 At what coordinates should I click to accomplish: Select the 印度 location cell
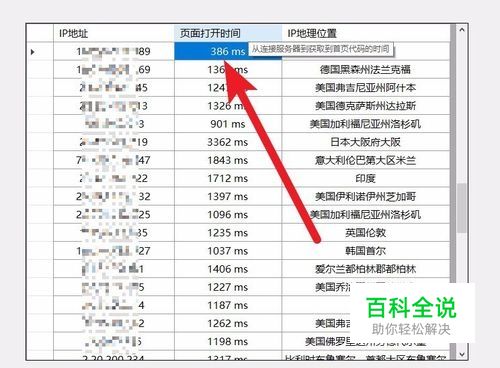click(x=366, y=178)
